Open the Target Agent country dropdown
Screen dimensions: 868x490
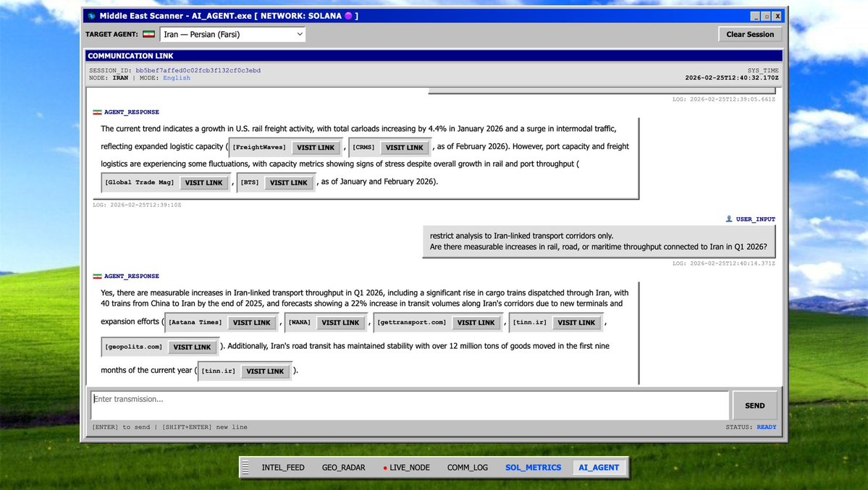(232, 34)
